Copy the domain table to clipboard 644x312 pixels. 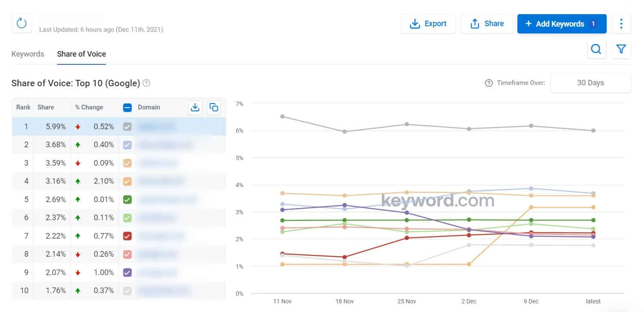pos(214,107)
